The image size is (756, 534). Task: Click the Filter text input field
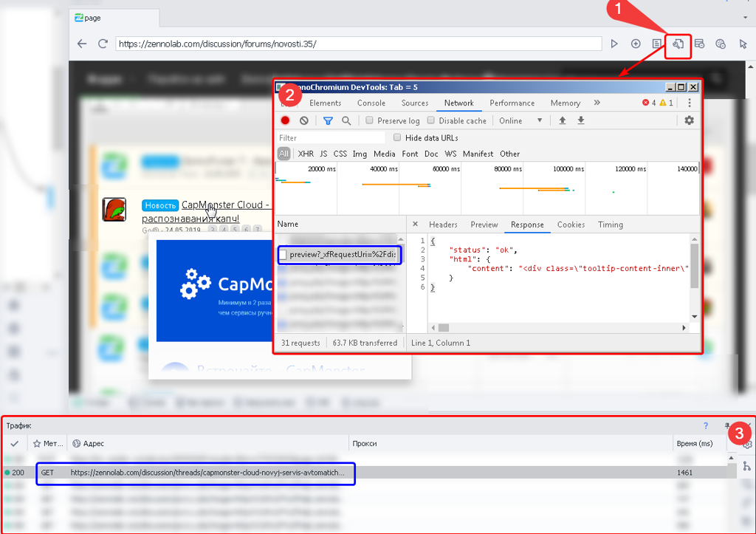(x=331, y=138)
